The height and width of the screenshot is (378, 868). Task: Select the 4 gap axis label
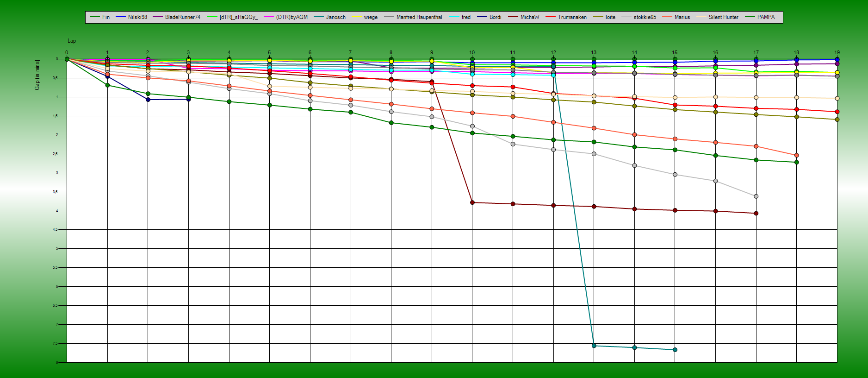click(57, 211)
